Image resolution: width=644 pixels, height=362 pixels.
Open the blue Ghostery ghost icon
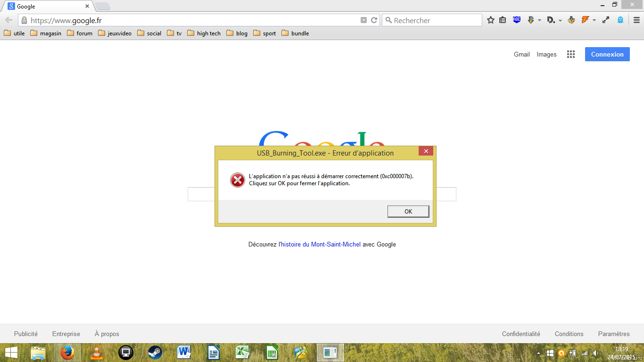pos(621,20)
